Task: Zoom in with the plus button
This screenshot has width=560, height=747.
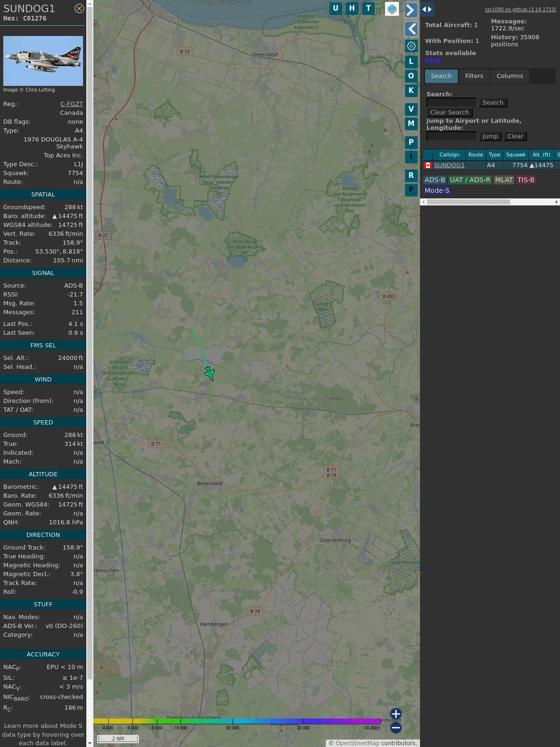Action: [x=396, y=714]
